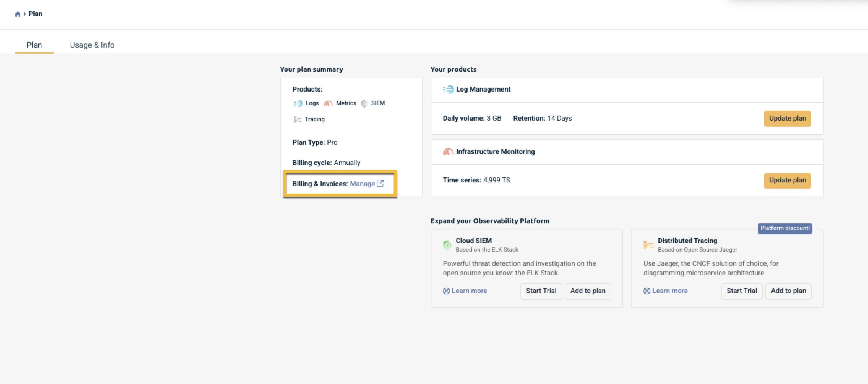Update plan for Infrastructure Monitoring

[x=787, y=180]
